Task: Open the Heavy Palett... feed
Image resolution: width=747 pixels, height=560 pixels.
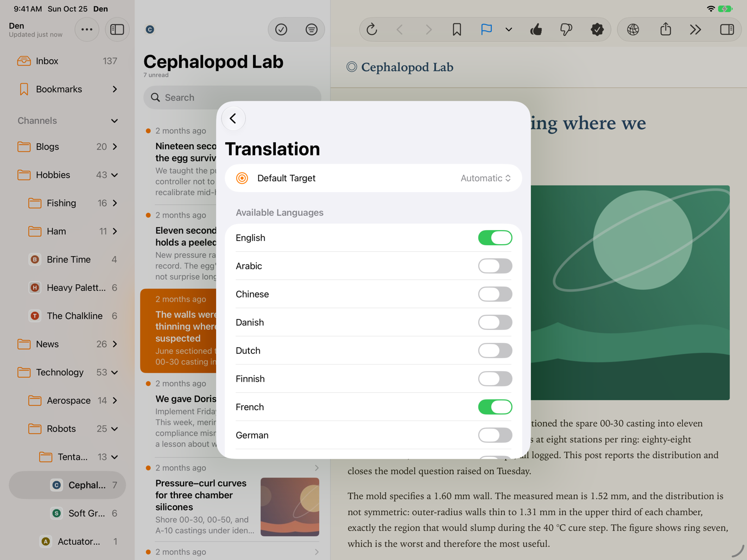Action: pyautogui.click(x=67, y=288)
